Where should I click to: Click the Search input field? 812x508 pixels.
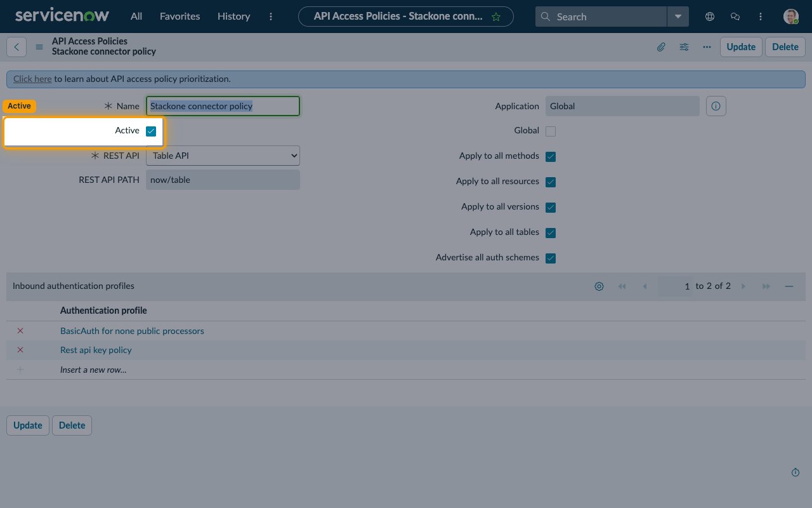(601, 17)
